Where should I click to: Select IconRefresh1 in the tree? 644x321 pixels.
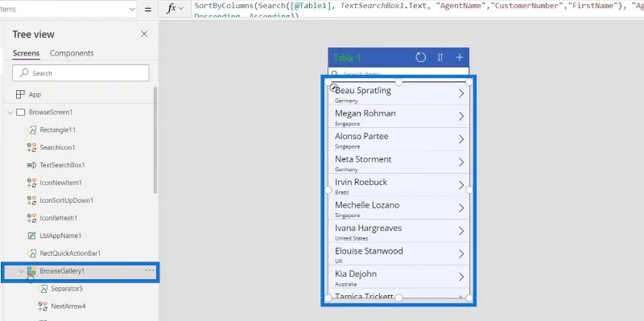[x=58, y=218]
